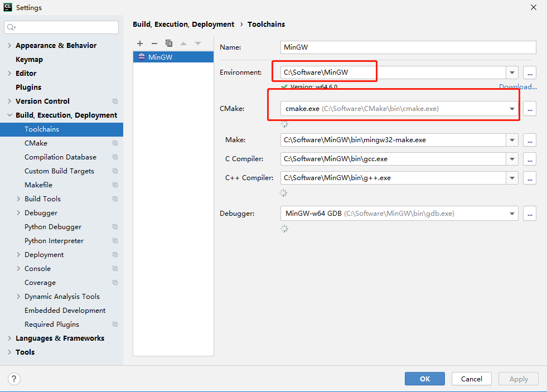Confirm settings with OK button

tap(424, 379)
